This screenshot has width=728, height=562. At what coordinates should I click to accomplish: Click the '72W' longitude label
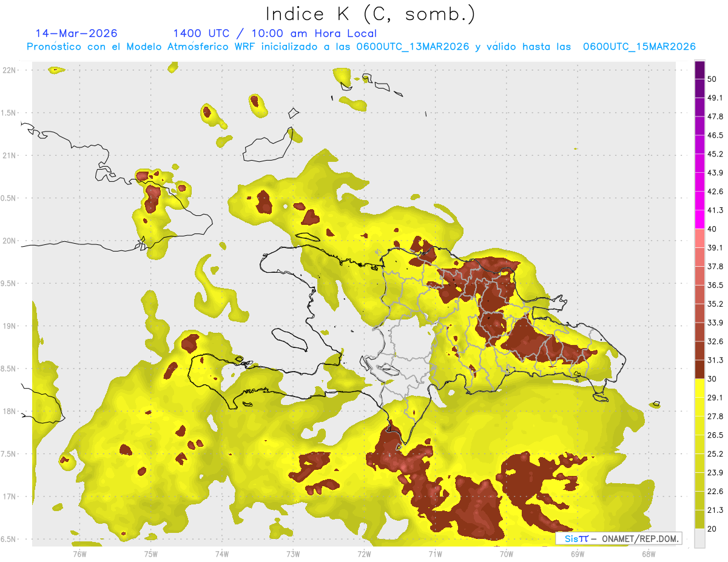(364, 554)
